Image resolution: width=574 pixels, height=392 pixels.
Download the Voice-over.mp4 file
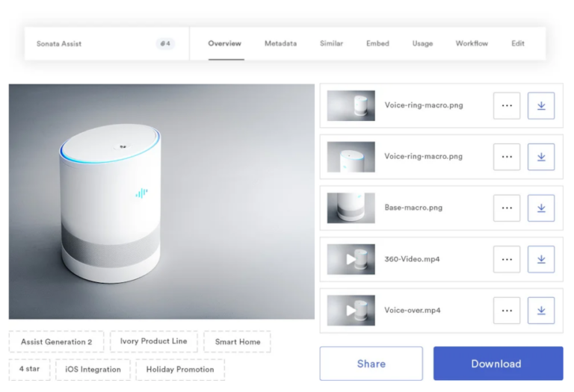coord(540,311)
